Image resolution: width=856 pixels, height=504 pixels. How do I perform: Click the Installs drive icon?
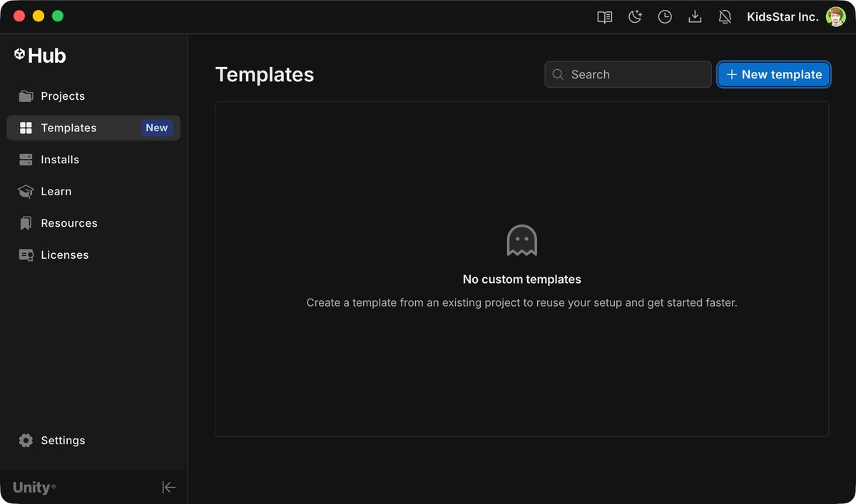(26, 160)
